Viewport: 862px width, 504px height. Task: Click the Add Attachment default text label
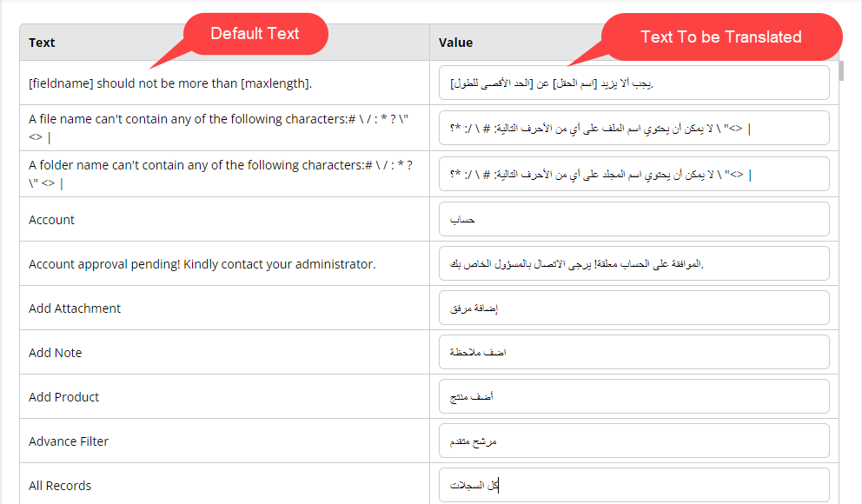(x=75, y=308)
